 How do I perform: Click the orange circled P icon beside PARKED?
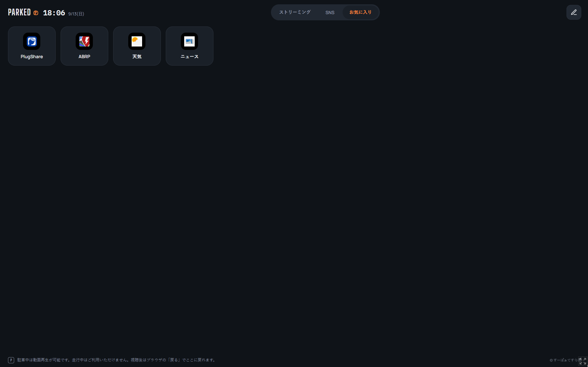(36, 13)
